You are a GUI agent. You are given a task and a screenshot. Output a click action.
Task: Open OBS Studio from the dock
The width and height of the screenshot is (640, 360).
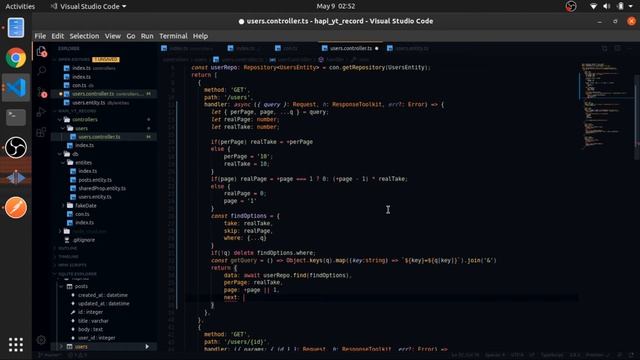16,147
